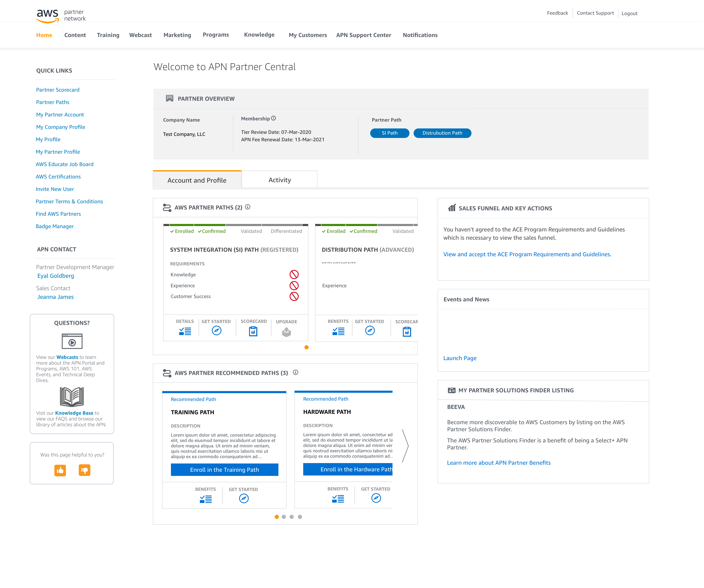Select last recommended paths carousel dot
The image size is (704, 588).
click(300, 517)
